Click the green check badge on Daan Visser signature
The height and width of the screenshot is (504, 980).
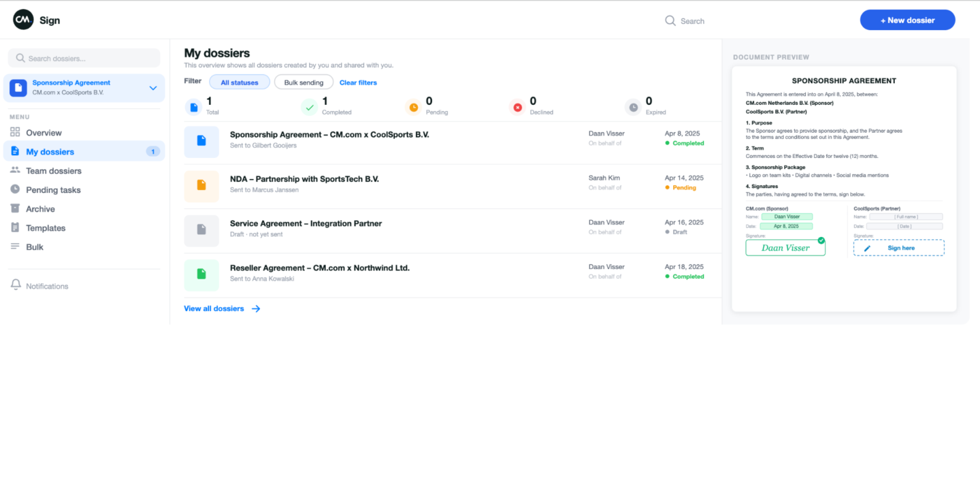click(x=821, y=240)
